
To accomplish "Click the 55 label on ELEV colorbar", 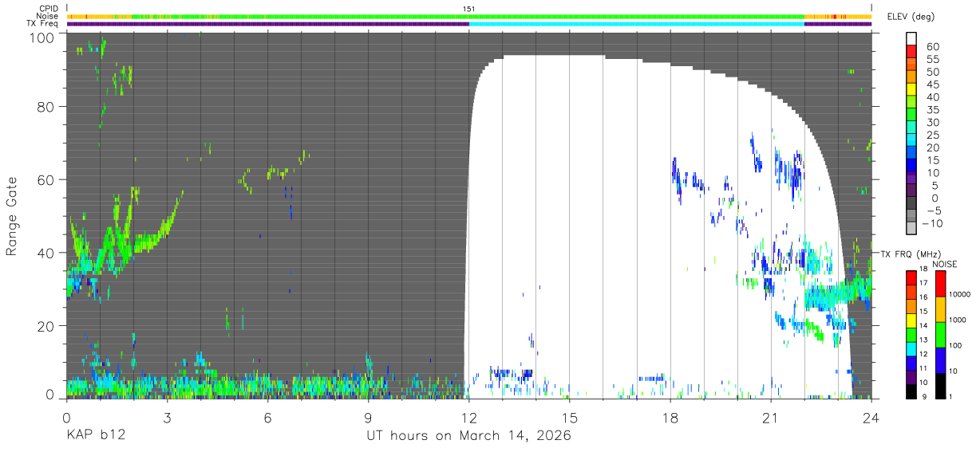I will [931, 60].
